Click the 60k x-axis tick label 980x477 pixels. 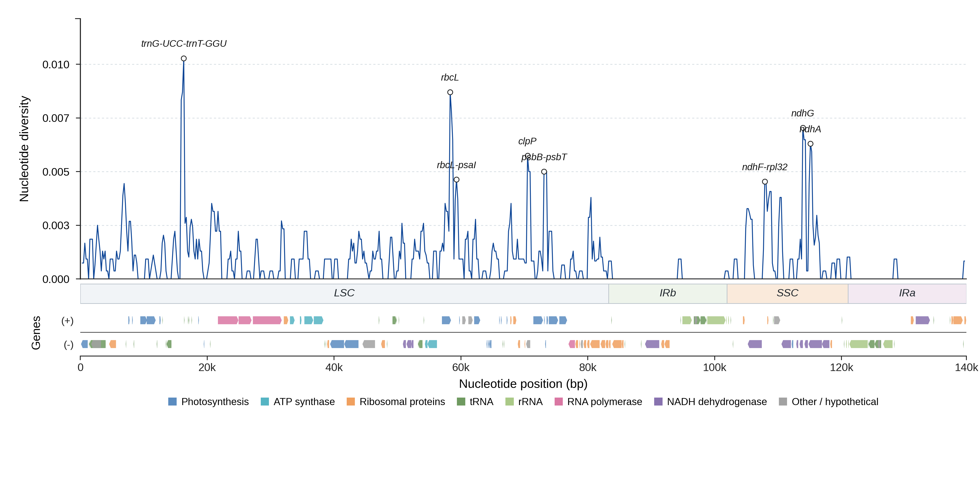[x=461, y=368]
